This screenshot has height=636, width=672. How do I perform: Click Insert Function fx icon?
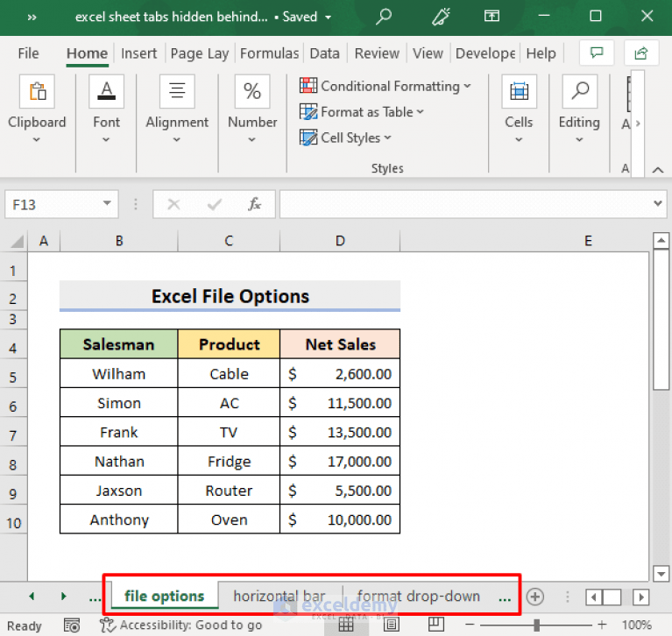[255, 204]
